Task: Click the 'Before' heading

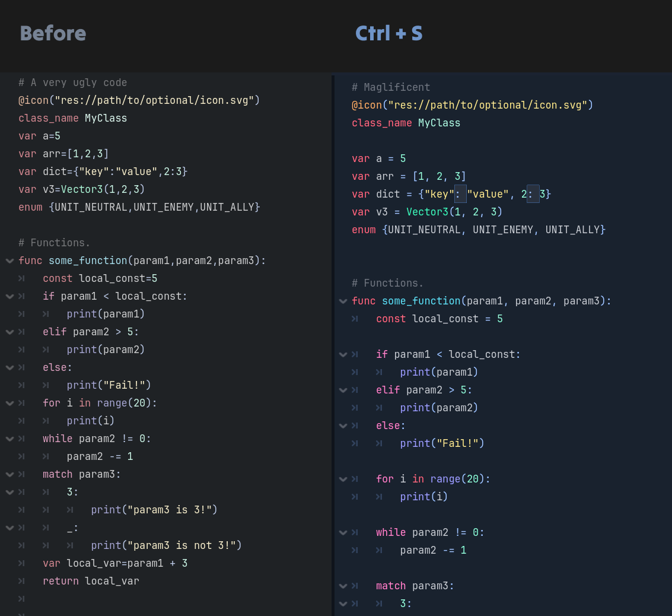Action: (53, 33)
